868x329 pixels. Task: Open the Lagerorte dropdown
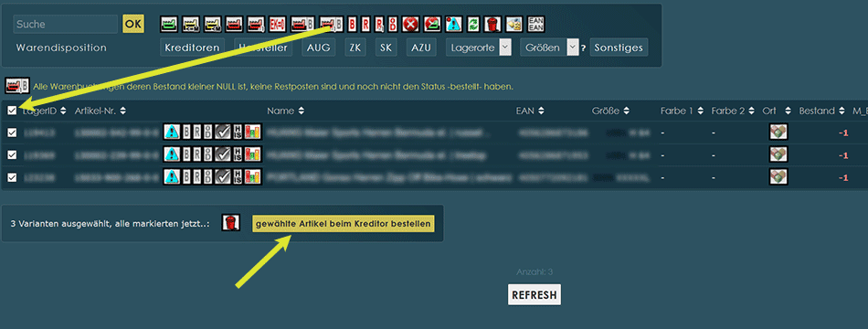(x=478, y=48)
